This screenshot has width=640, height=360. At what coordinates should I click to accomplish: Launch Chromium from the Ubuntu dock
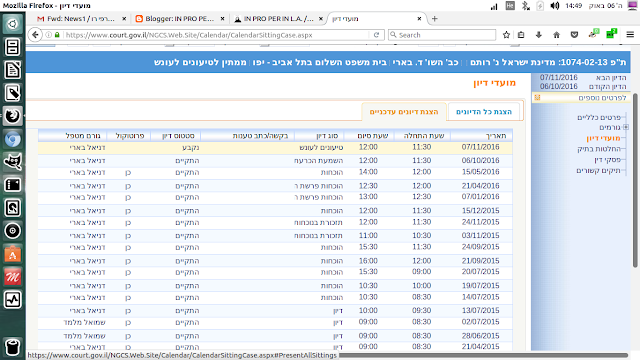12,140
